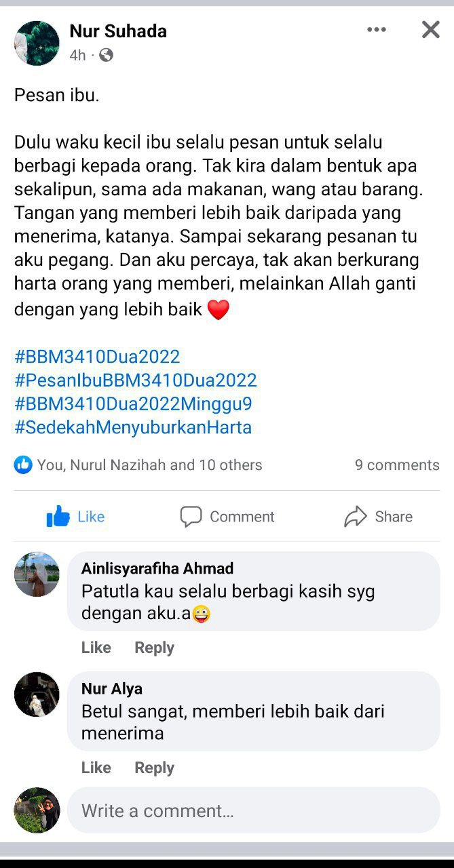Tap the globe public audience icon
The width and height of the screenshot is (454, 868).
(106, 55)
